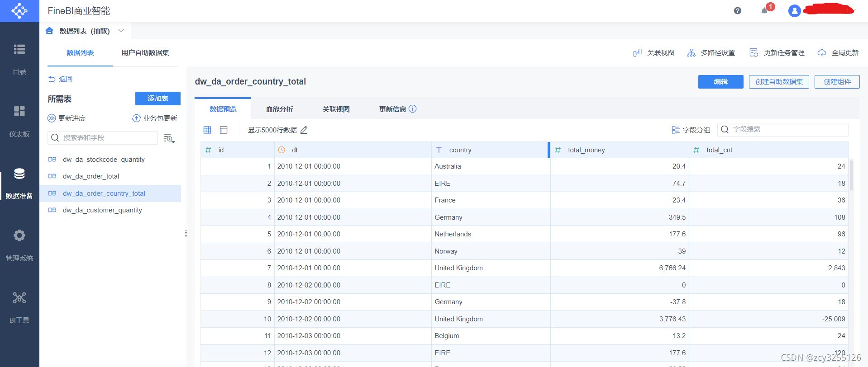The height and width of the screenshot is (367, 868).
Task: Click the info icon beside 更新信息
Action: click(413, 109)
